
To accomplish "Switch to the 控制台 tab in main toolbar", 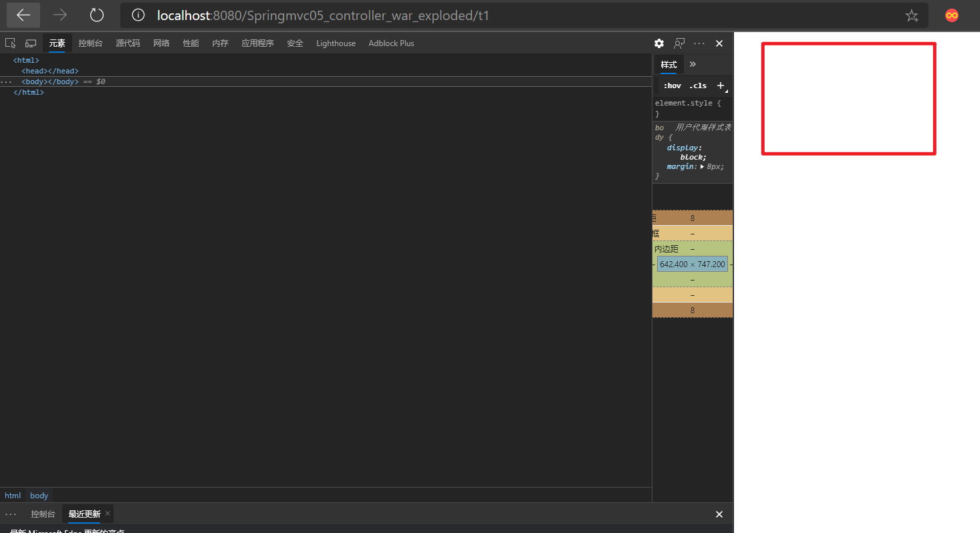I will point(90,43).
